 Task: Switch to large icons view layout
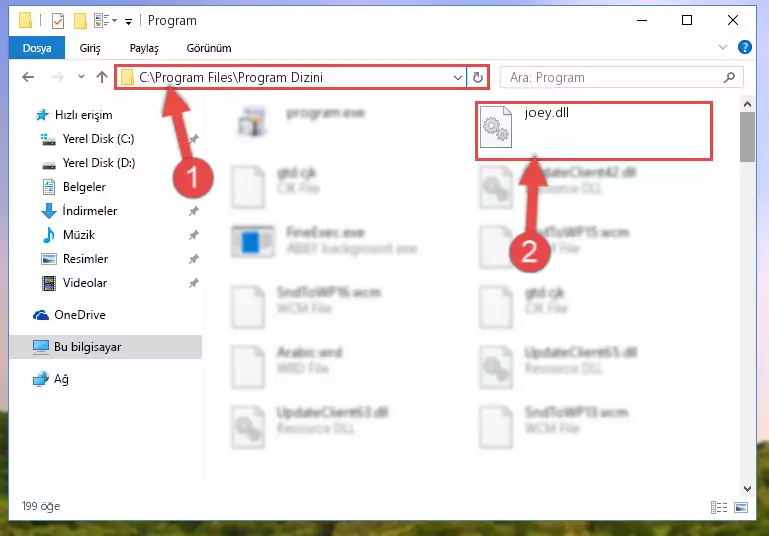coord(741,507)
